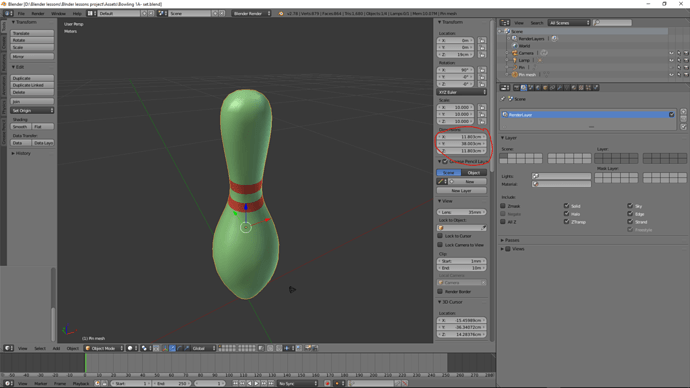This screenshot has height=388, width=690.
Task: Click the Camera object icon in outliner
Action: pos(514,53)
